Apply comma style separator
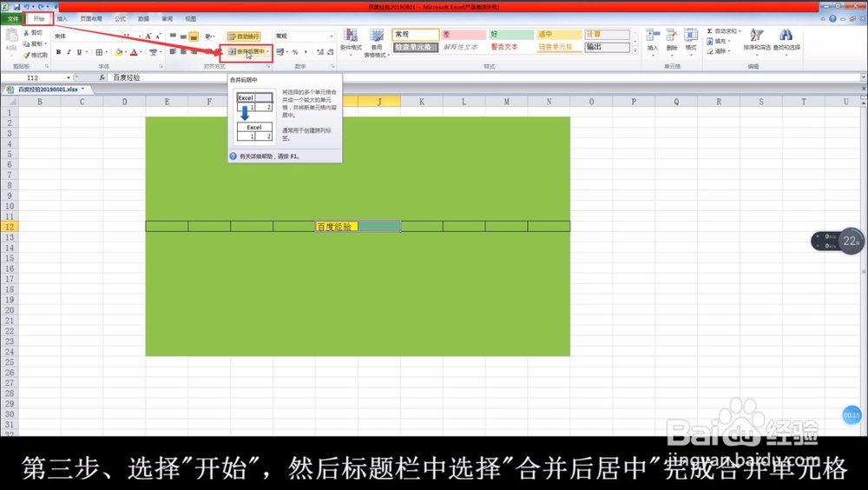The width and height of the screenshot is (868, 490). point(306,52)
